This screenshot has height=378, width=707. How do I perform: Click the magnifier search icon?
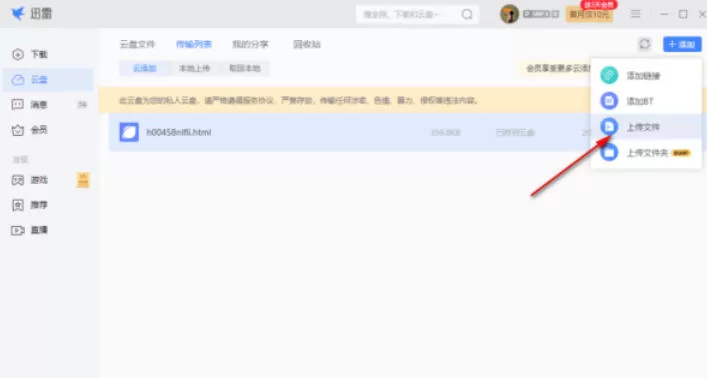pos(467,14)
